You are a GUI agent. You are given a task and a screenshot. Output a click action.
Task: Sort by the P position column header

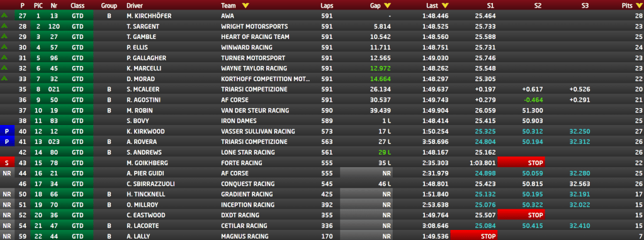(23, 6)
